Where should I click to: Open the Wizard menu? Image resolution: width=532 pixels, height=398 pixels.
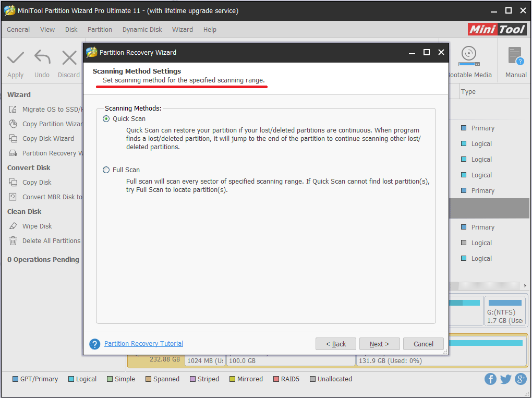click(183, 30)
